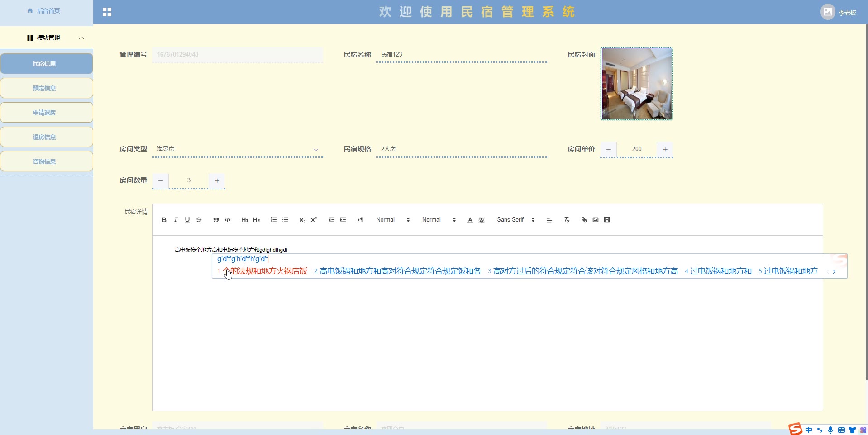Insert a blockquote using the quote icon

click(x=216, y=220)
